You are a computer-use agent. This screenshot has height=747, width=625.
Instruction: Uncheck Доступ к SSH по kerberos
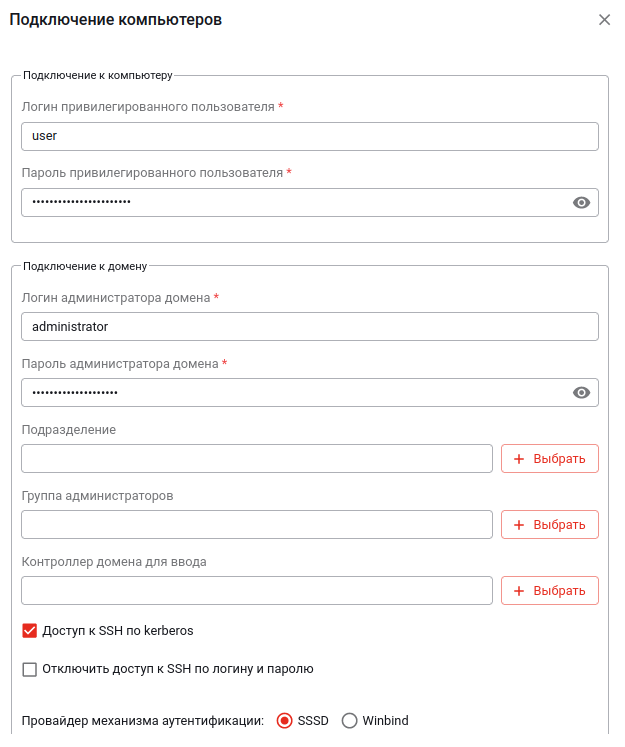pos(29,631)
